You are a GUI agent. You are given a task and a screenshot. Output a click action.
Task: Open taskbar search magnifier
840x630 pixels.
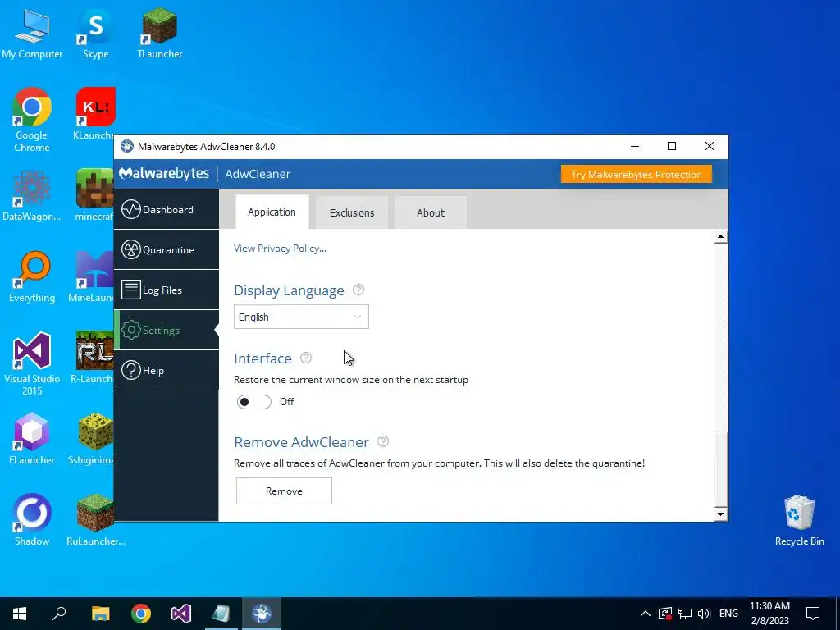point(59,614)
